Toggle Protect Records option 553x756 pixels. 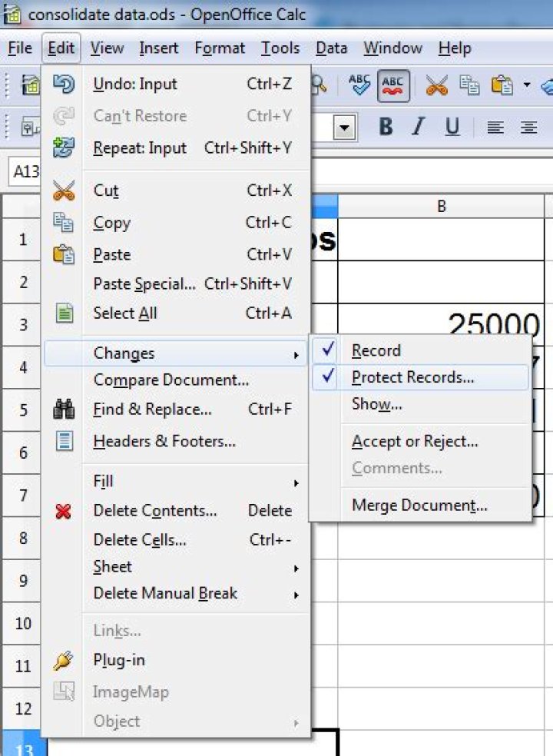click(412, 377)
